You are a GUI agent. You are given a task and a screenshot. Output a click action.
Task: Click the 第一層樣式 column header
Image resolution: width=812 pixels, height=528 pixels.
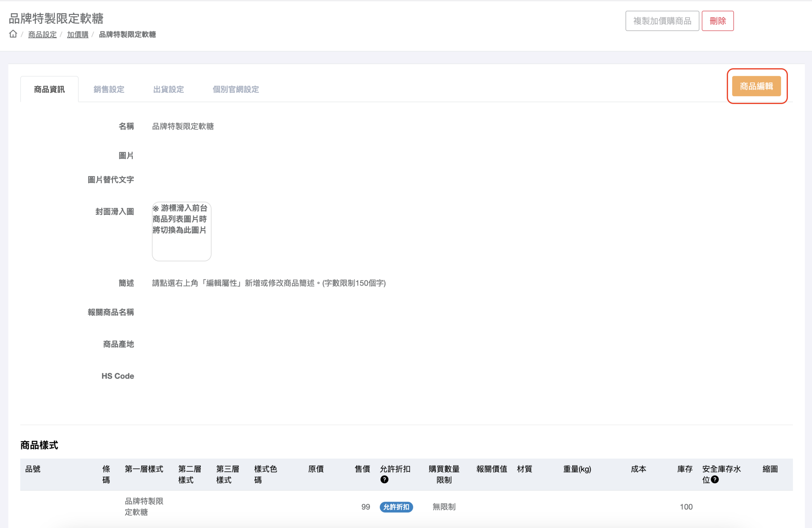(x=144, y=469)
